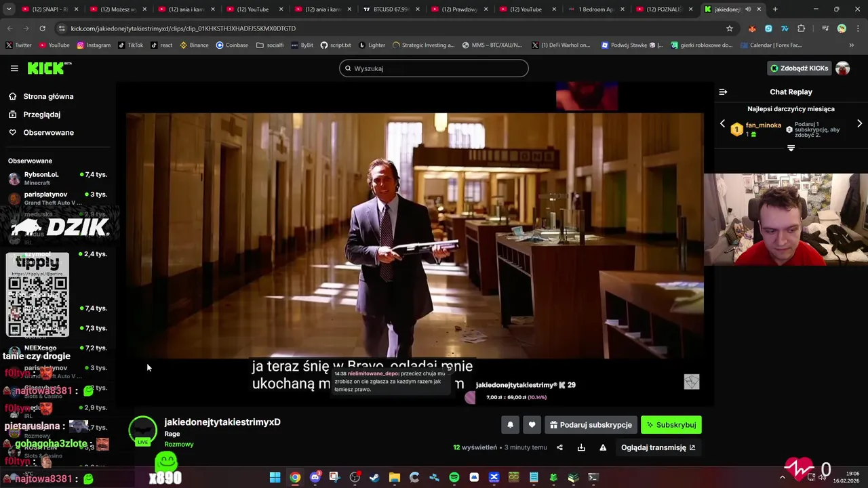The image size is (868, 488).
Task: Click Podaruj subskrypcje button
Action: 591,425
